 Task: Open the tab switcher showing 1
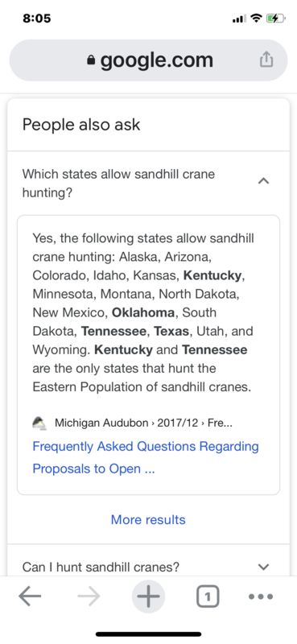(x=208, y=597)
